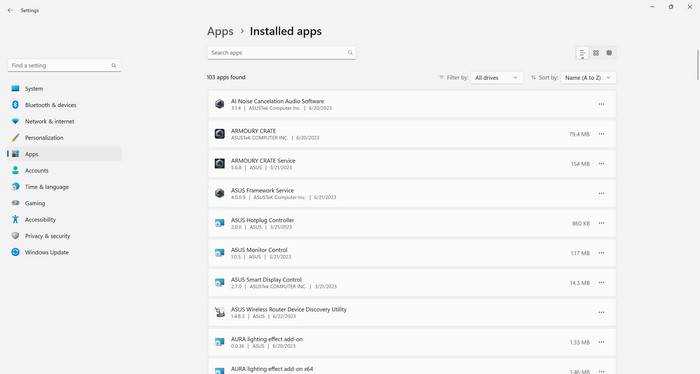Click the search magnifier in Find a setting
700x374 pixels.
(x=114, y=66)
